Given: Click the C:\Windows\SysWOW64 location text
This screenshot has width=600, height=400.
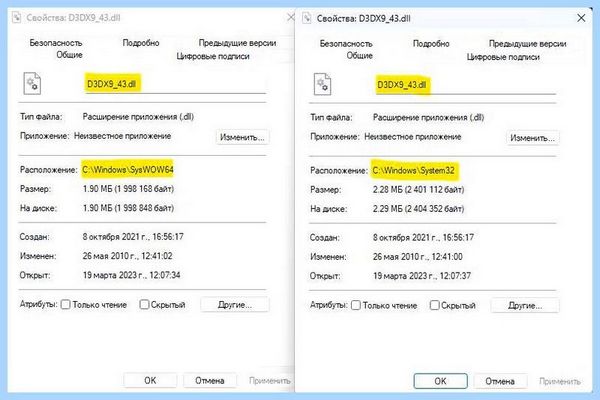Looking at the screenshot, I should [128, 169].
